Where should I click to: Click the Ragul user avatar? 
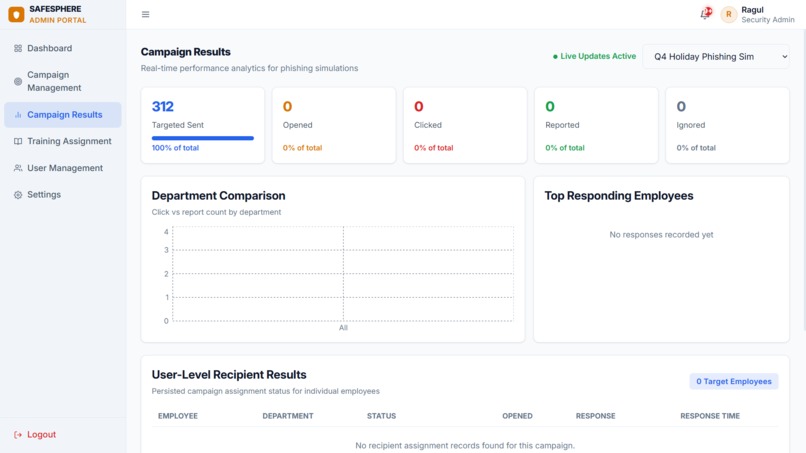pyautogui.click(x=728, y=14)
